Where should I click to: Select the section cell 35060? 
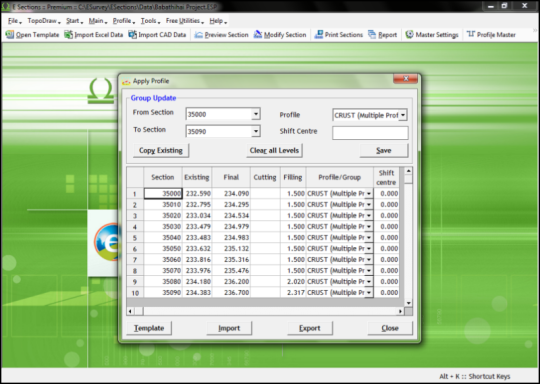(163, 260)
